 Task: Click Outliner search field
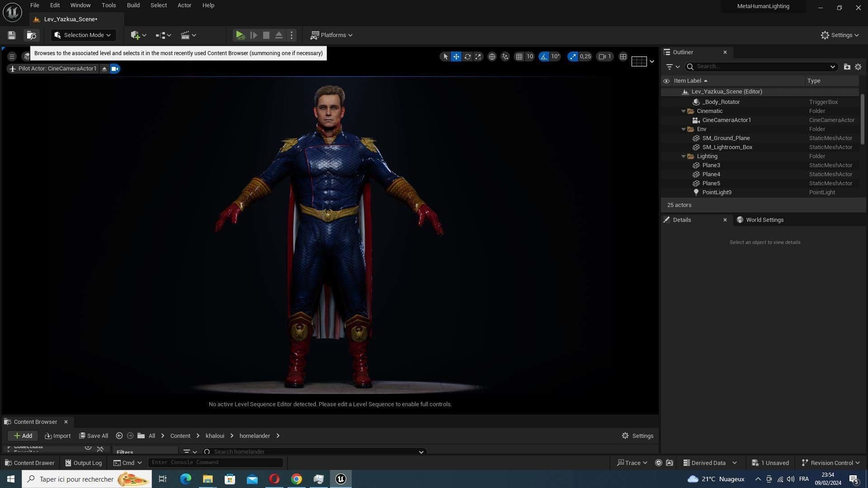click(761, 67)
